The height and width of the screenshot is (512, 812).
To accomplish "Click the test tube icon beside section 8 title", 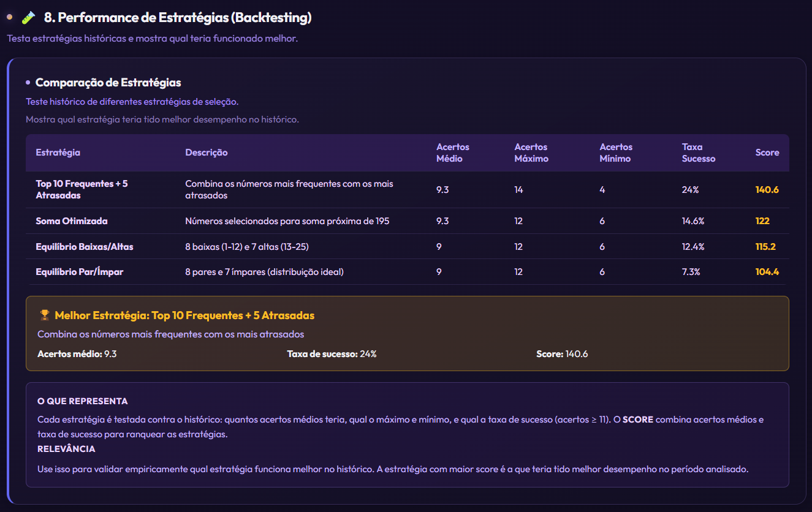I will pyautogui.click(x=28, y=18).
